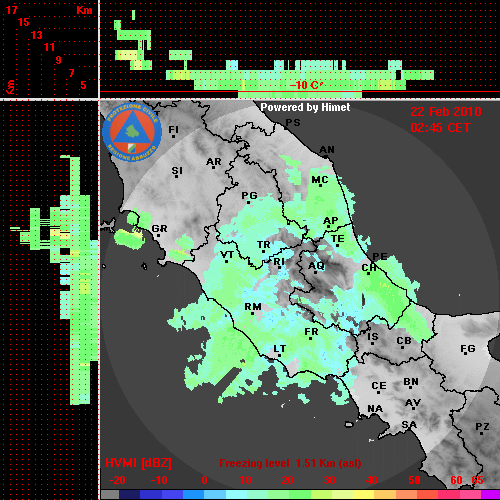Viewport: 500px width, 500px height.
Task: Click the '7' km altitude label
Action: point(71,73)
